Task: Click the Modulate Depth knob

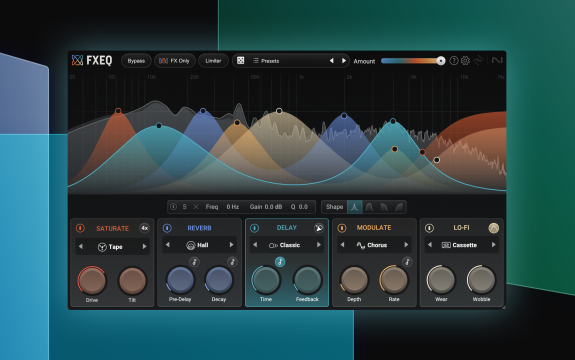Action: 354,280
